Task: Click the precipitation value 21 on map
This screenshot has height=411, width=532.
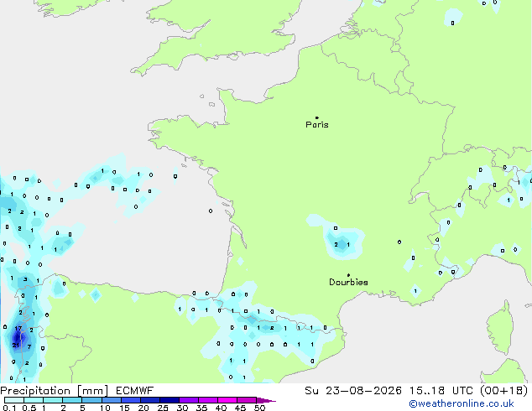Action: 16,346
